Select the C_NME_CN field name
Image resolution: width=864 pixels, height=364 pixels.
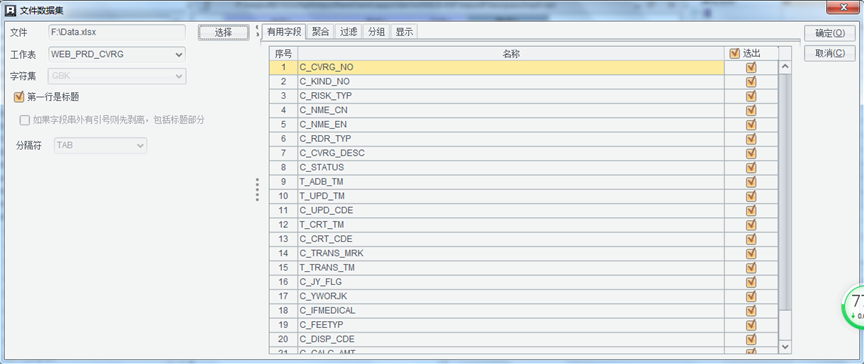click(323, 110)
